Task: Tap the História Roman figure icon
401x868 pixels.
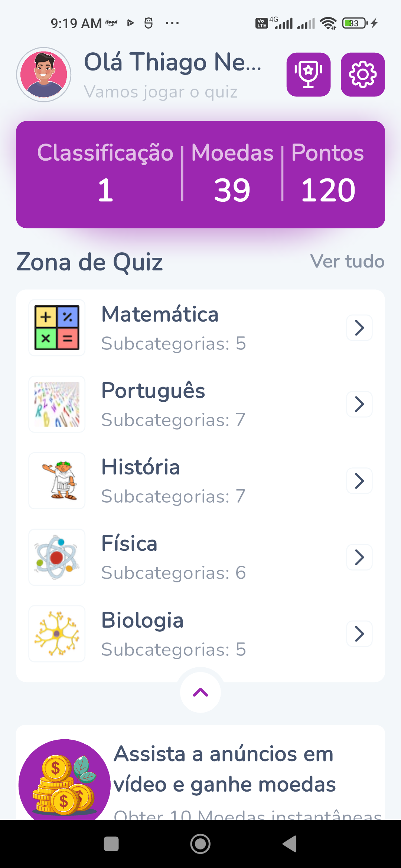Action: coord(57,481)
